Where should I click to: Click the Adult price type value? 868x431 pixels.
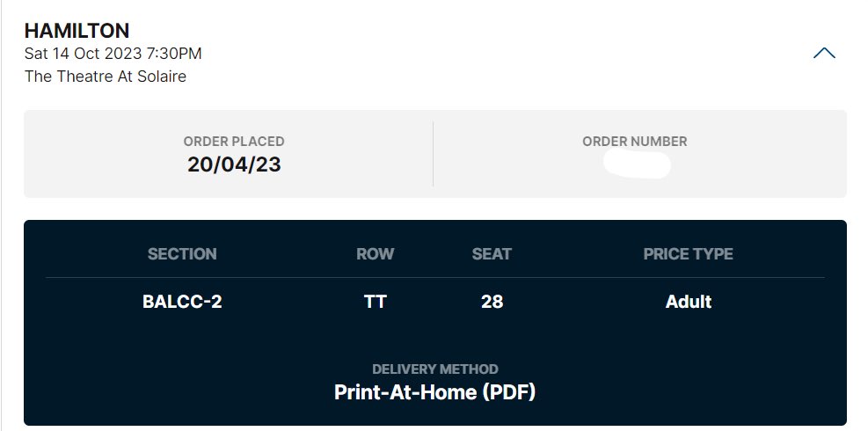pyautogui.click(x=688, y=302)
